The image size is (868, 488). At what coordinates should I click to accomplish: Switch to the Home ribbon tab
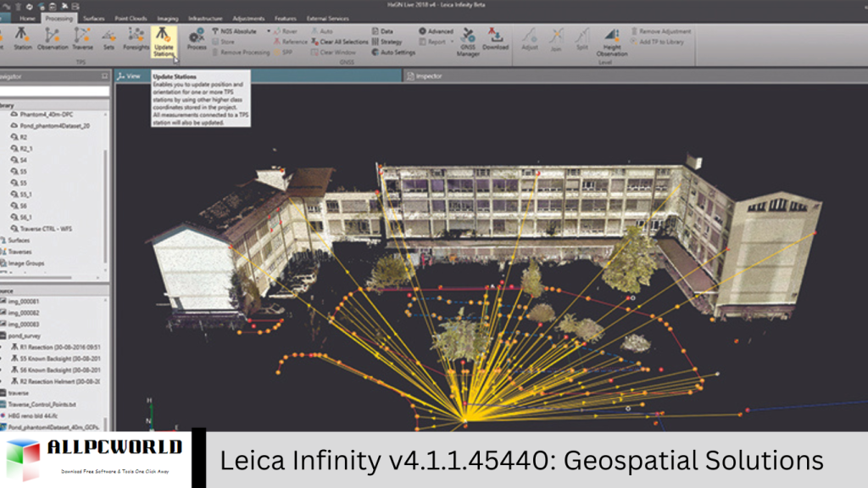(28, 19)
